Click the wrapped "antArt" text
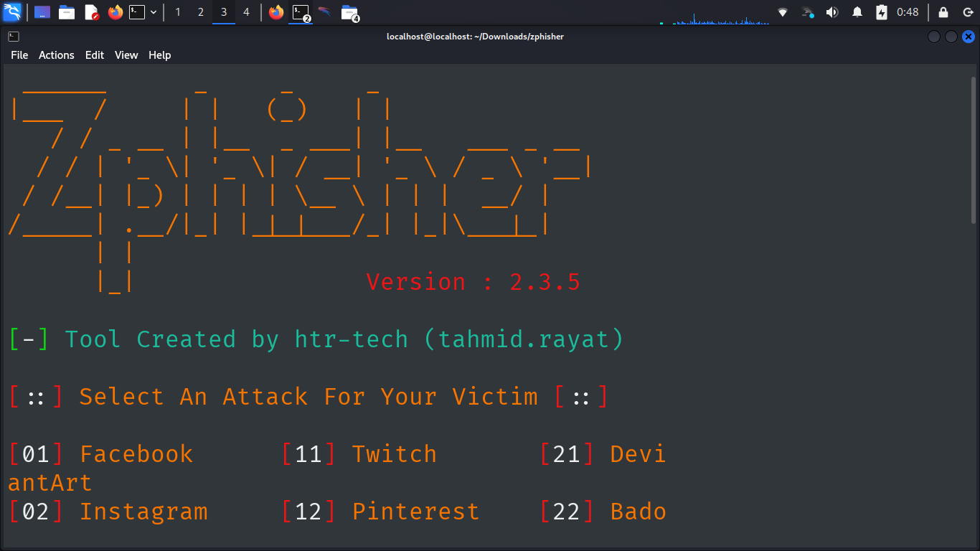This screenshot has width=980, height=551. tap(50, 483)
